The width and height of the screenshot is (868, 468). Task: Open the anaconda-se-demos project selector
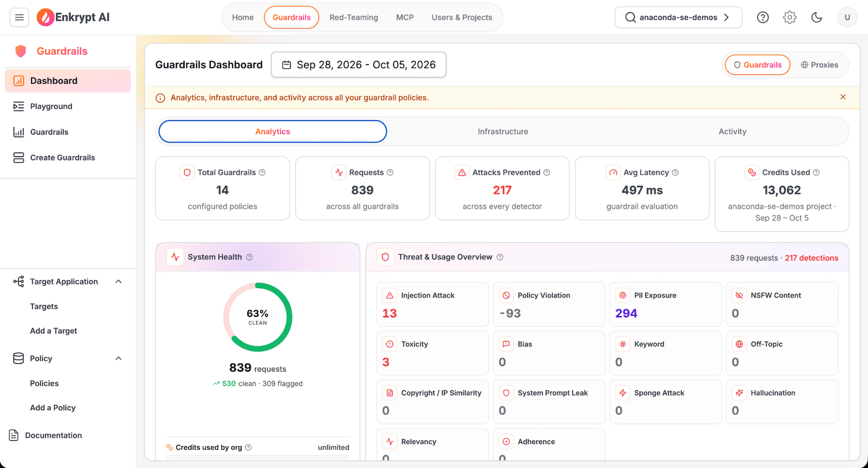[678, 17]
